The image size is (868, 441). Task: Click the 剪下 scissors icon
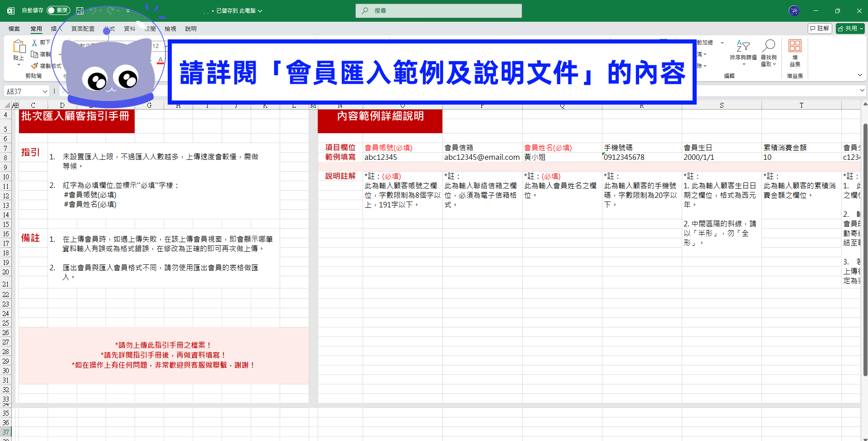(x=34, y=42)
